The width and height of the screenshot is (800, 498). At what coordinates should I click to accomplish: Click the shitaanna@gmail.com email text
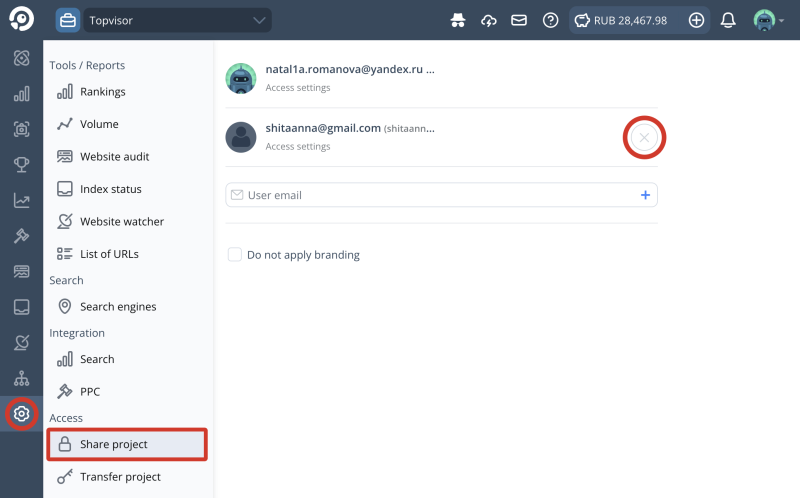click(323, 128)
